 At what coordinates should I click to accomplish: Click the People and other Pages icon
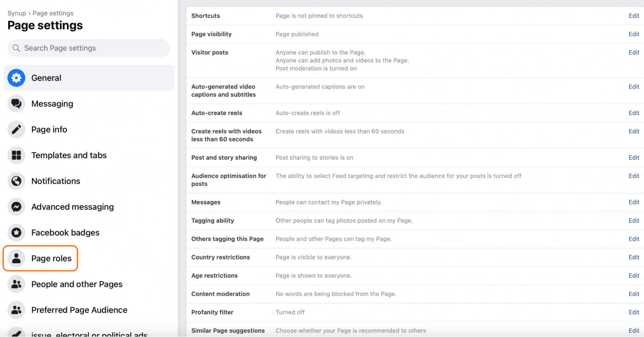coord(16,284)
